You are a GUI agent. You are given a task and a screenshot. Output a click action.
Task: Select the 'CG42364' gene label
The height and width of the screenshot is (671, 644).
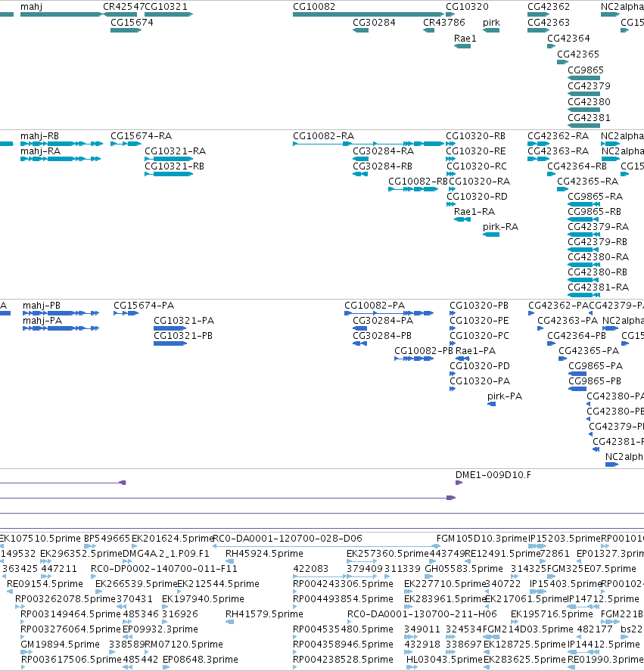[x=568, y=38]
